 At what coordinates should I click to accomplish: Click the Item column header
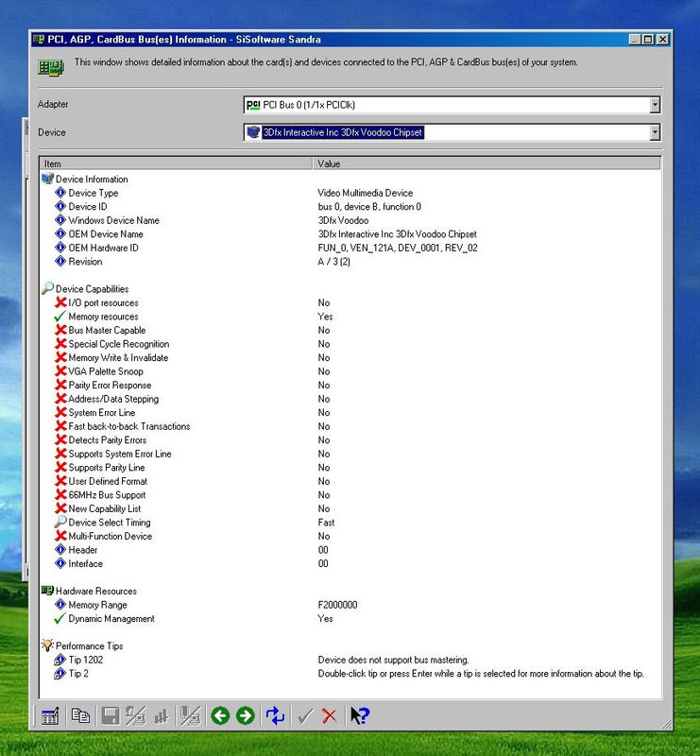(176, 163)
